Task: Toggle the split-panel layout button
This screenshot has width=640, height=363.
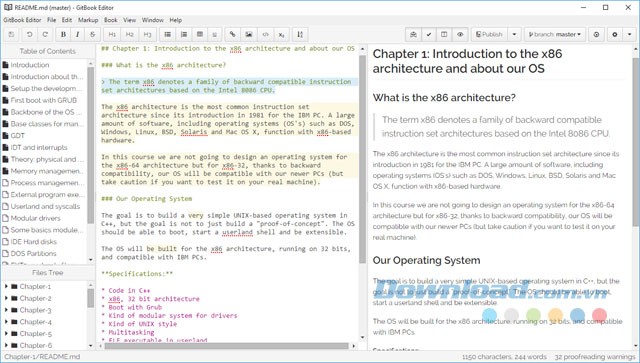Action: coord(444,34)
